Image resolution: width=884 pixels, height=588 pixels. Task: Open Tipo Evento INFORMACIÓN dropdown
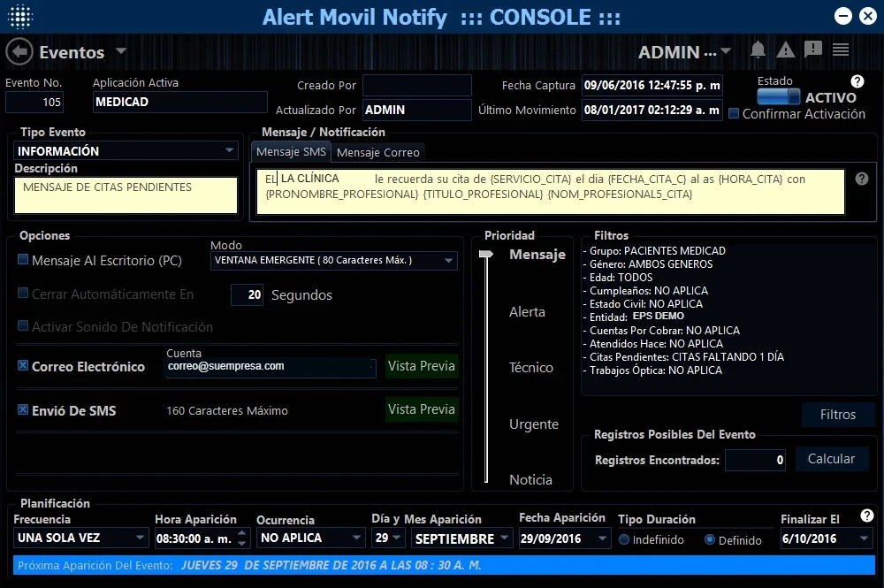[x=229, y=150]
